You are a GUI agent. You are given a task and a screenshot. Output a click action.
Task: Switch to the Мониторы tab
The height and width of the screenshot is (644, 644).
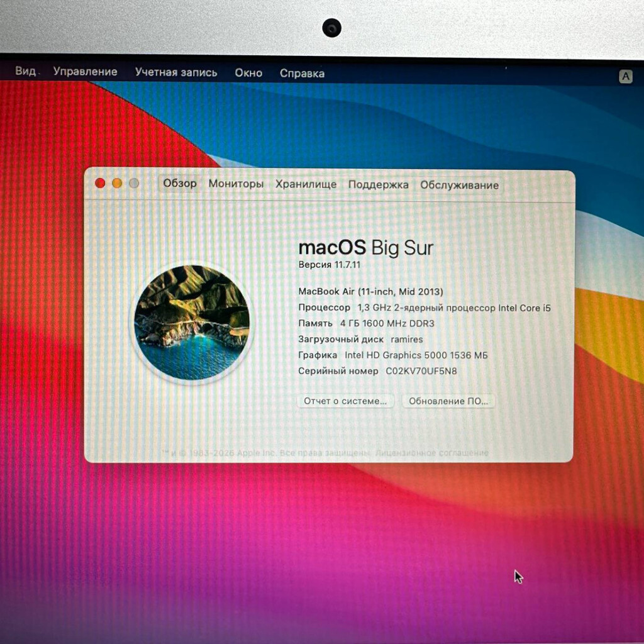236,184
